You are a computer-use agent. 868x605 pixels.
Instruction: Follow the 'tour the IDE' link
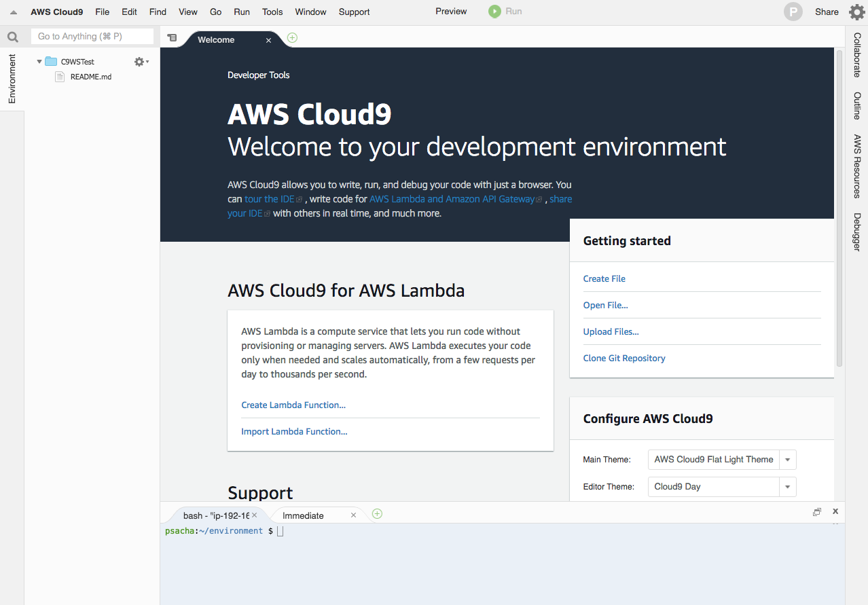(x=270, y=199)
